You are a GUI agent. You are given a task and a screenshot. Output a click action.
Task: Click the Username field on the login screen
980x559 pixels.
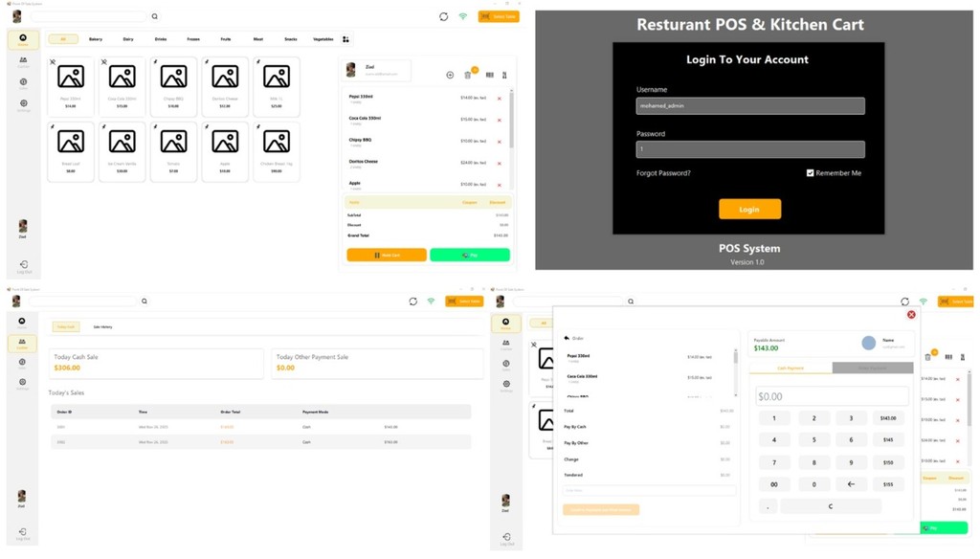click(x=750, y=105)
